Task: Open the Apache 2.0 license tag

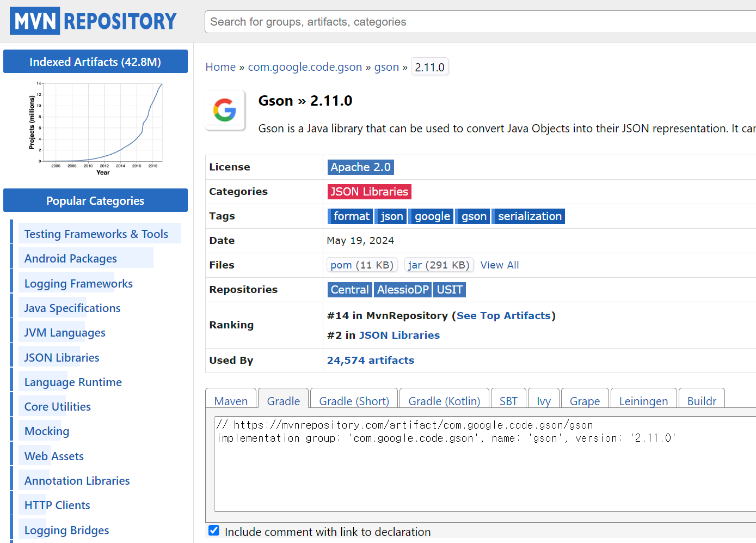Action: pos(361,167)
